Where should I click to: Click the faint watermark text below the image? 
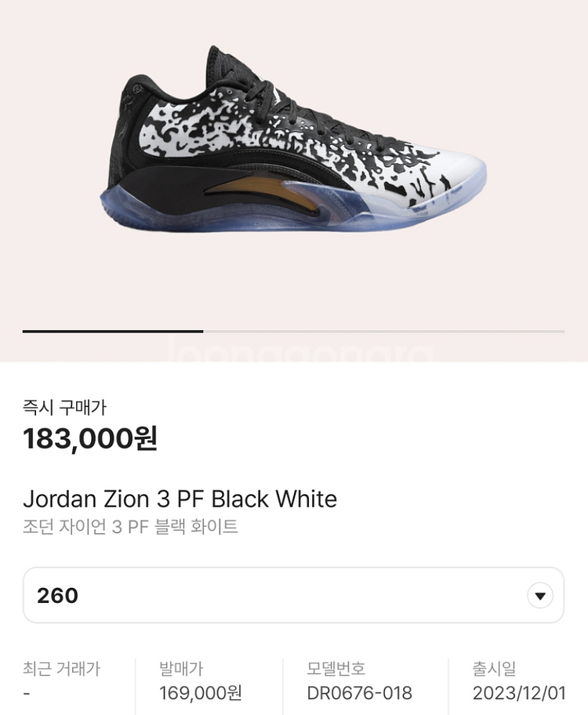[298, 352]
